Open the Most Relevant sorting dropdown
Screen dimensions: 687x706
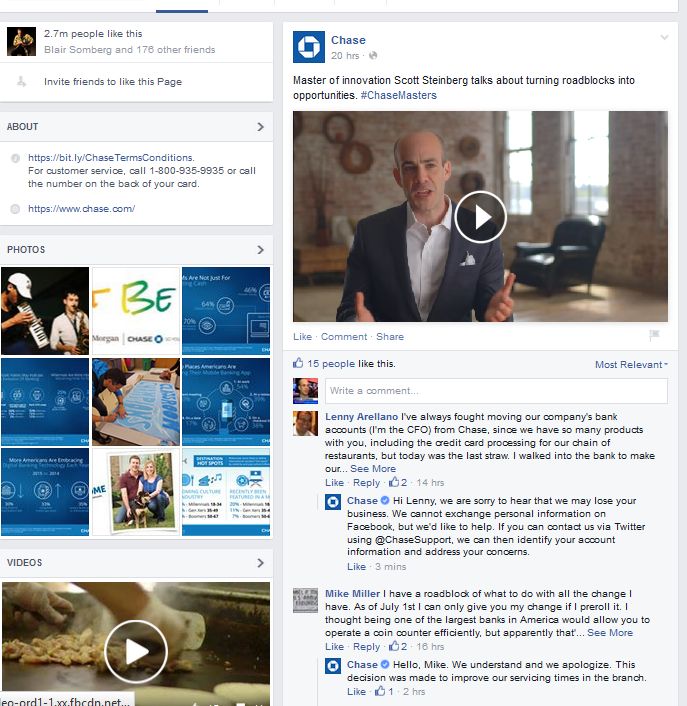(x=631, y=365)
